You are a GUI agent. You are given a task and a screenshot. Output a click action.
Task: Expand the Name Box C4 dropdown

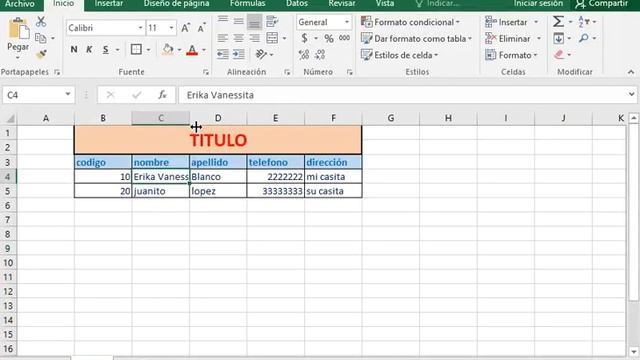tap(68, 95)
